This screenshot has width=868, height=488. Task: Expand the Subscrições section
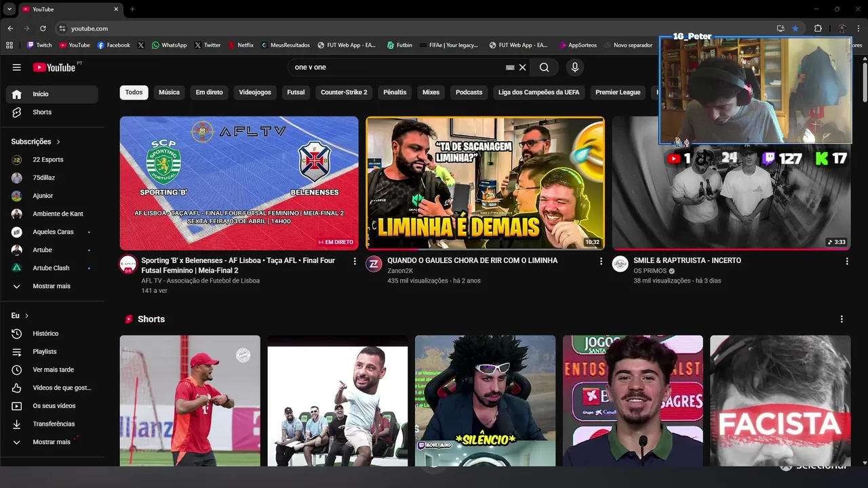pyautogui.click(x=36, y=142)
